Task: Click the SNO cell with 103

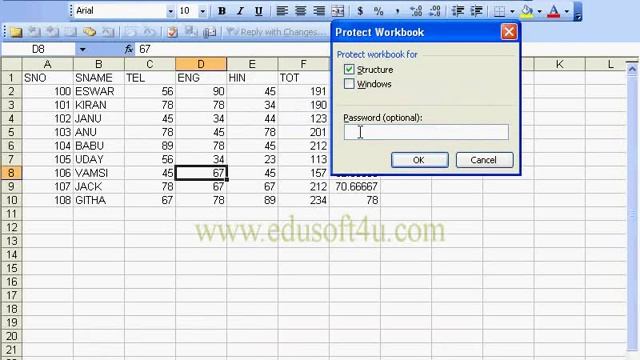Action: coord(48,132)
